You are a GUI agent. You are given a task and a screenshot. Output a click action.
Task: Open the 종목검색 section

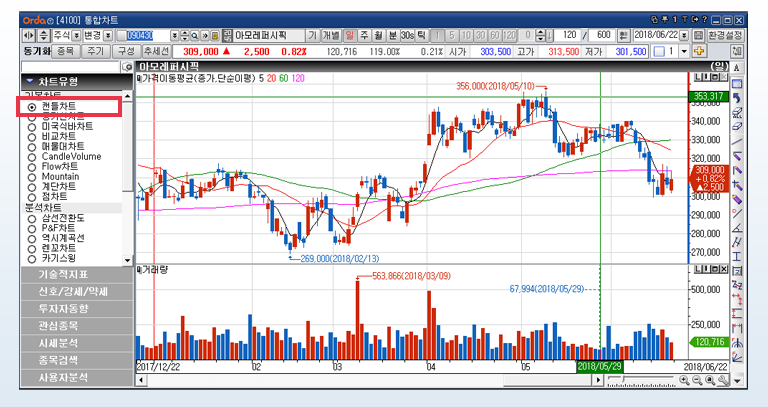(x=77, y=360)
